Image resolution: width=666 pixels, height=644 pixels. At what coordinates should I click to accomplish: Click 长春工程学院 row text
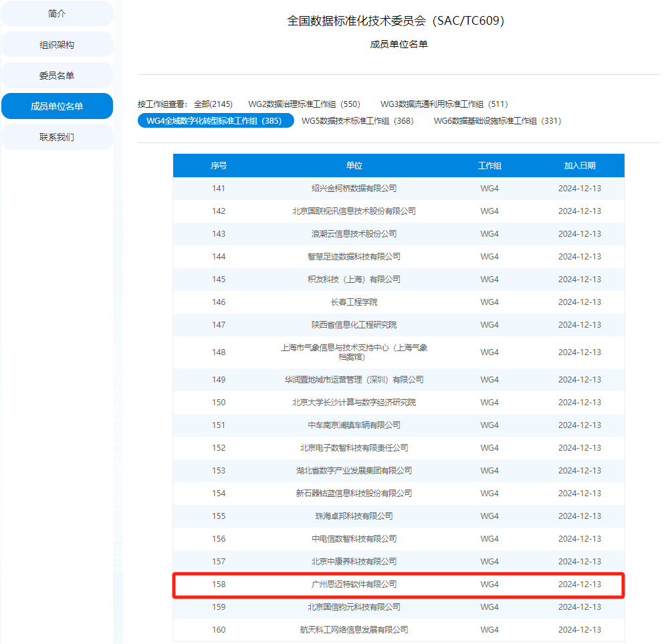[354, 302]
